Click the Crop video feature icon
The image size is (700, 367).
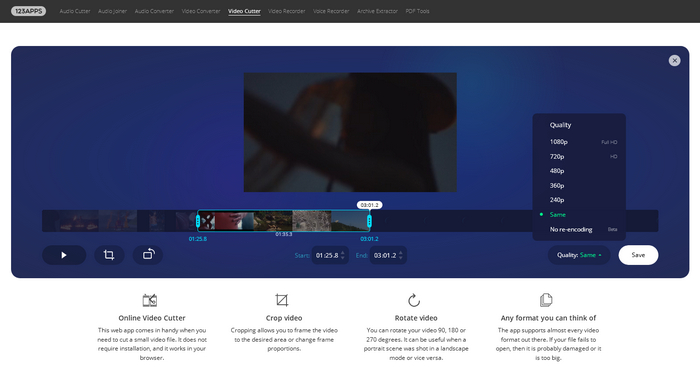282,300
